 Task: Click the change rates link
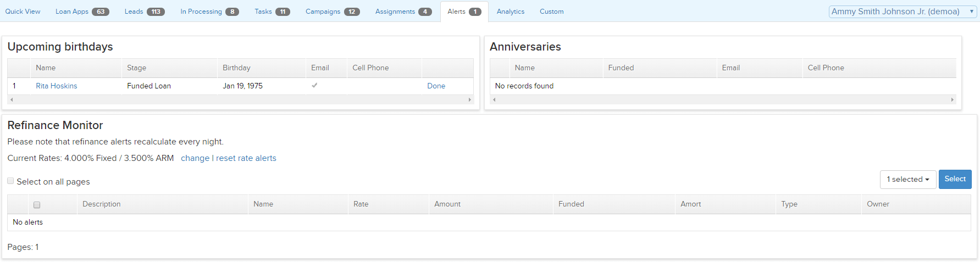click(195, 158)
